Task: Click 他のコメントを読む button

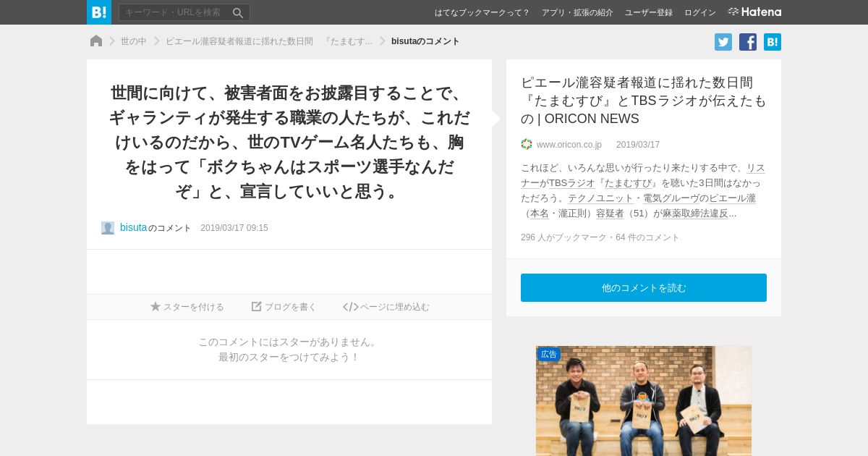Action: tap(644, 287)
